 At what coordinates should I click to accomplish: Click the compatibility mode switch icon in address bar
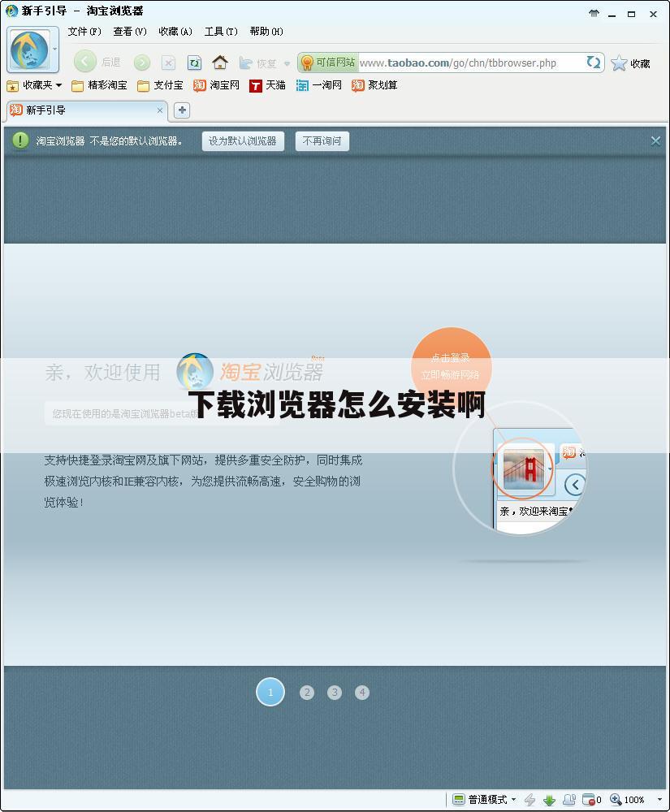point(594,63)
